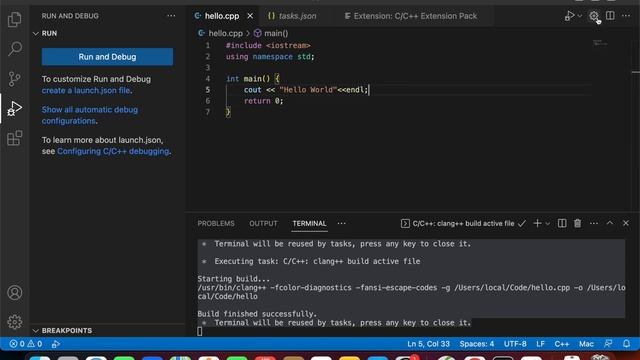Open Run and Debug panel more actions
The image size is (640, 360).
171,16
